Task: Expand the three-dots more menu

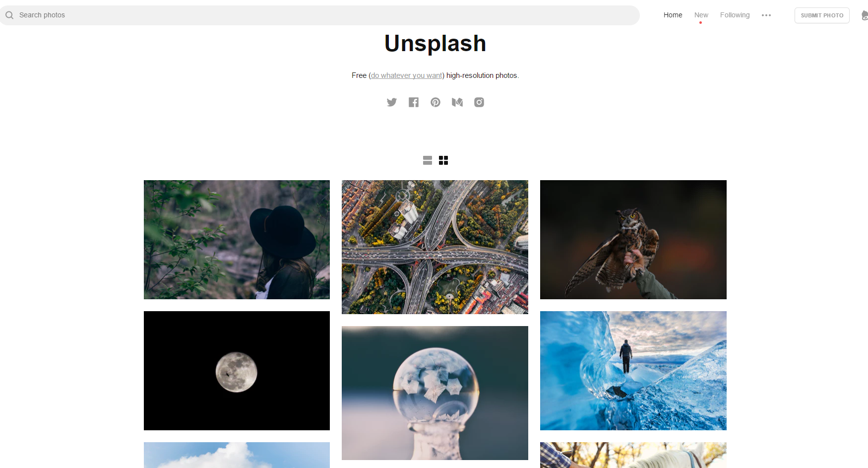Action: pos(766,15)
